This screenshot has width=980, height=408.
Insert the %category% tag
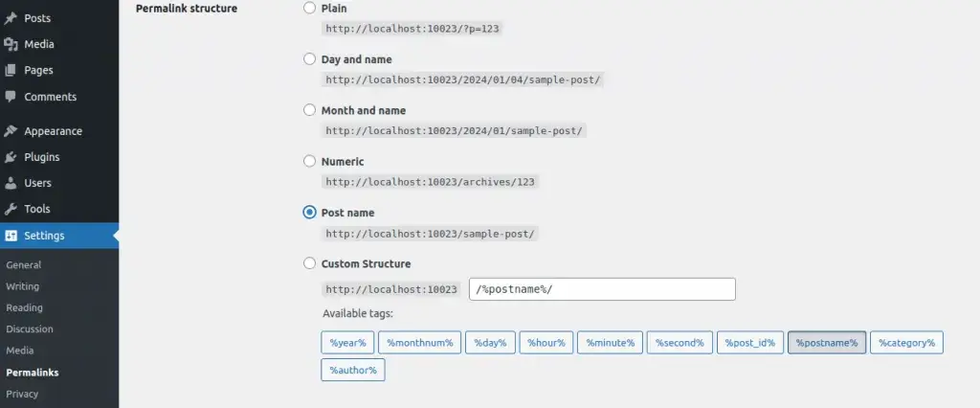pos(906,343)
